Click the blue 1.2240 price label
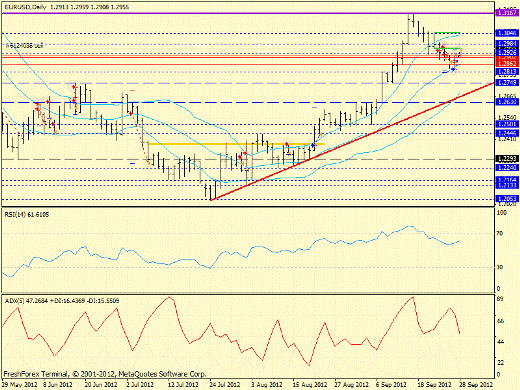The image size is (520, 390). pyautogui.click(x=507, y=168)
